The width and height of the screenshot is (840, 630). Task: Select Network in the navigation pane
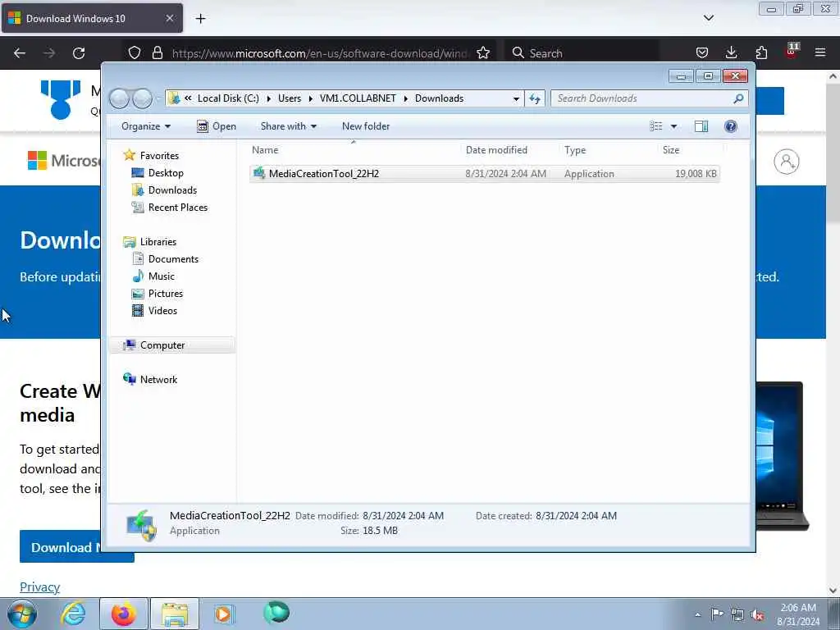158,379
